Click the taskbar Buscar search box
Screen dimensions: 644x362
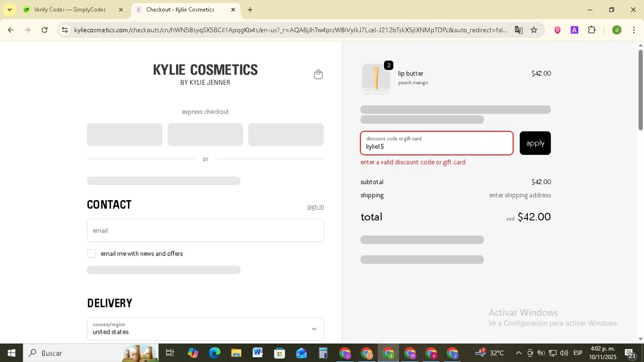pos(91,353)
